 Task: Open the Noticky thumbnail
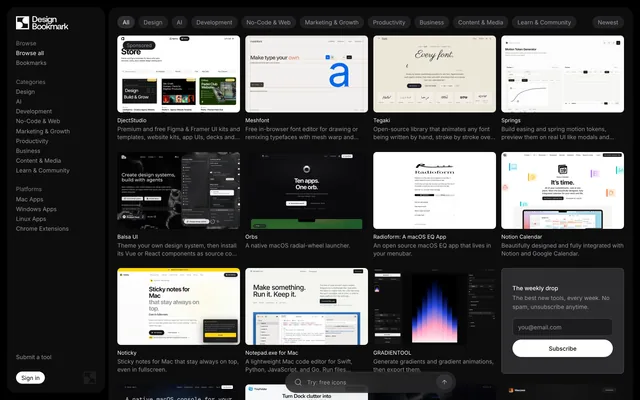[x=178, y=307]
